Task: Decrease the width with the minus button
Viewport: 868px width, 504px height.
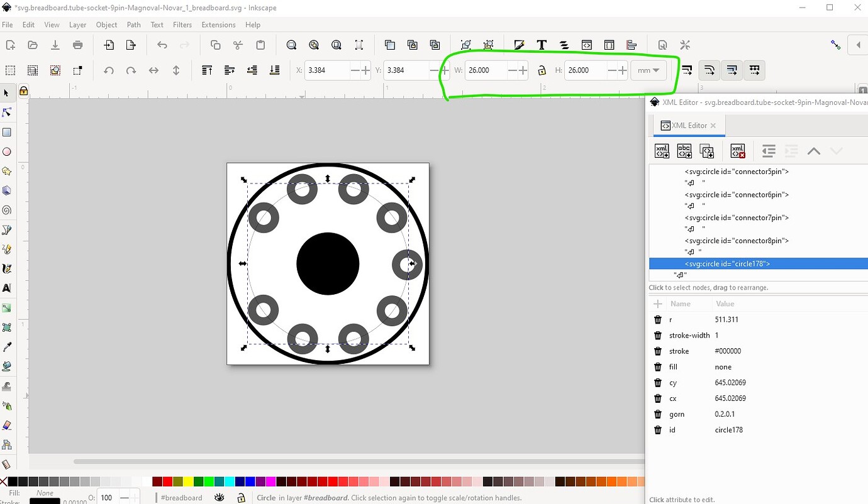Action: pyautogui.click(x=511, y=70)
